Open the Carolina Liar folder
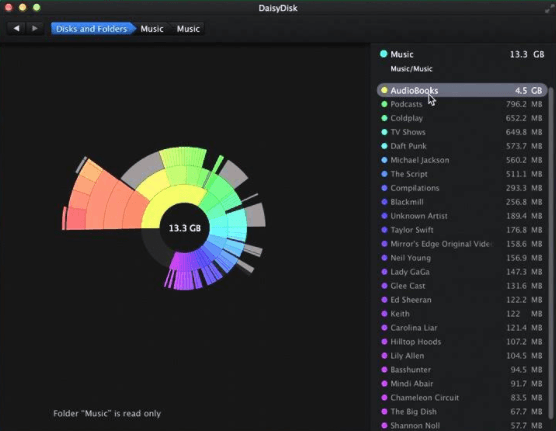This screenshot has height=431, width=556. [462, 327]
